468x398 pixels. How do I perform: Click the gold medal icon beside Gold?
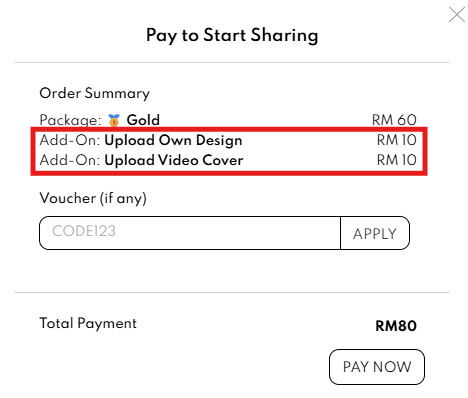coord(114,120)
